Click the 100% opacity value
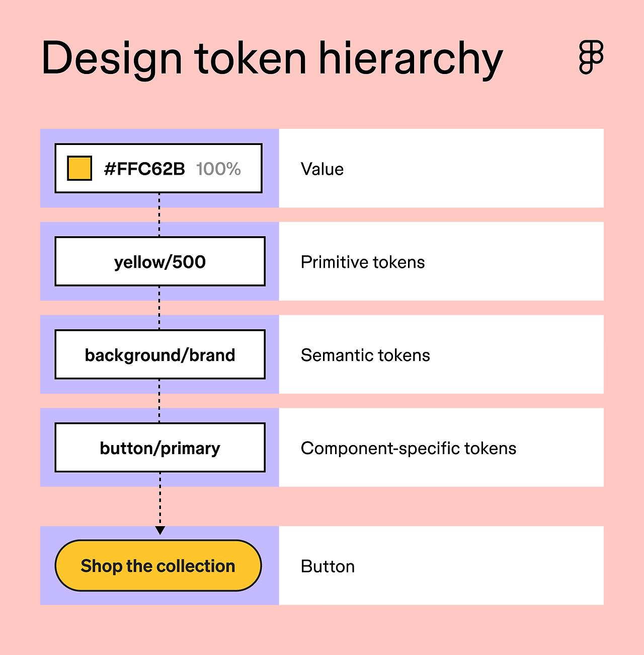The height and width of the screenshot is (655, 644). tap(218, 169)
